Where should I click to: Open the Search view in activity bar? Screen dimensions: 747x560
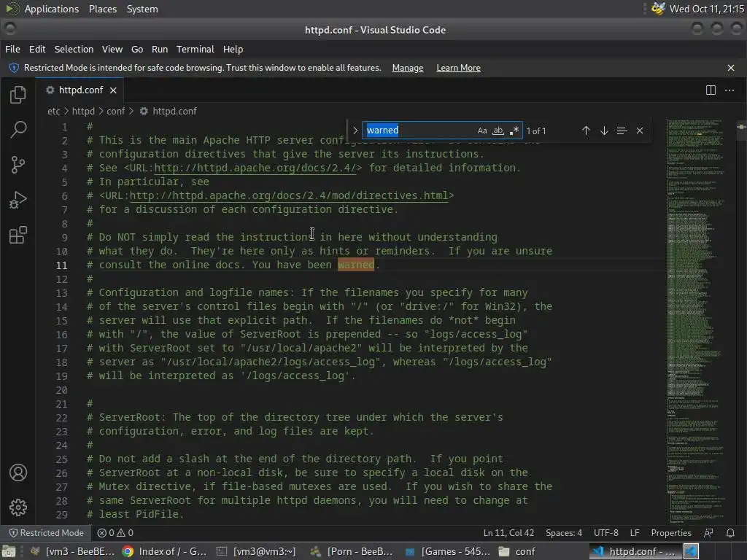pyautogui.click(x=18, y=130)
